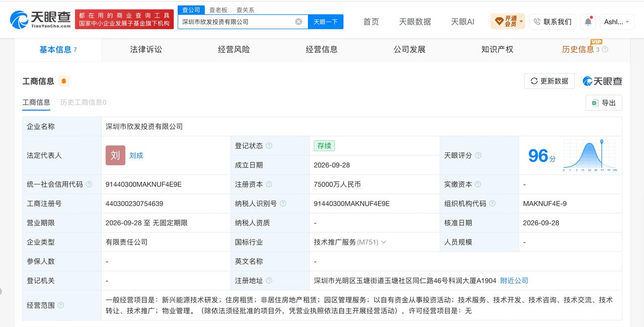This screenshot has width=644, height=327.
Task: Click help icon next to 天眼评分
Action: (x=478, y=155)
